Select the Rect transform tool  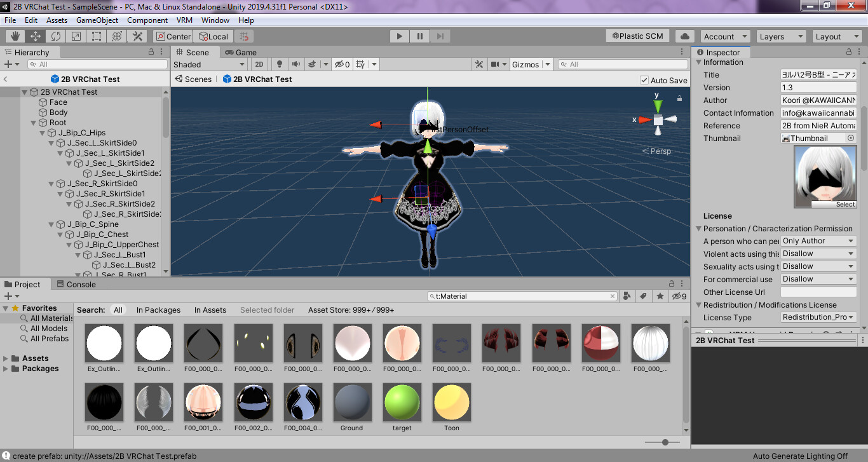97,36
